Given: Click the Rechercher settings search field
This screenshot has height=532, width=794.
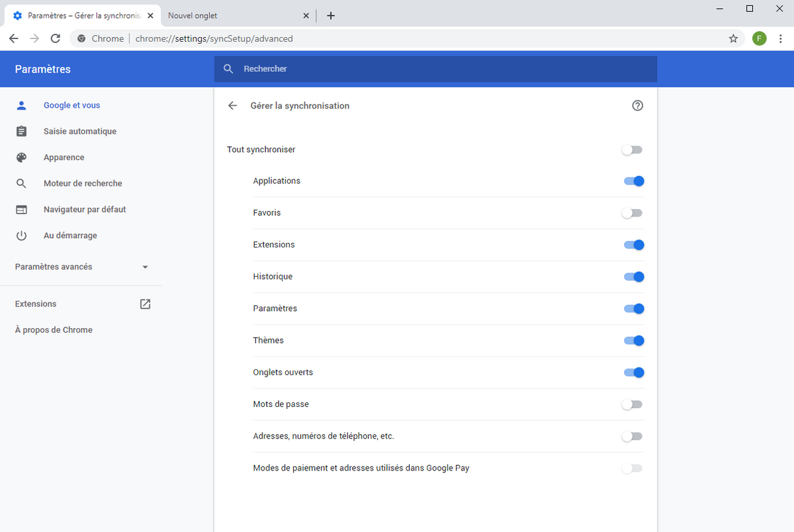Looking at the screenshot, I should (435, 69).
